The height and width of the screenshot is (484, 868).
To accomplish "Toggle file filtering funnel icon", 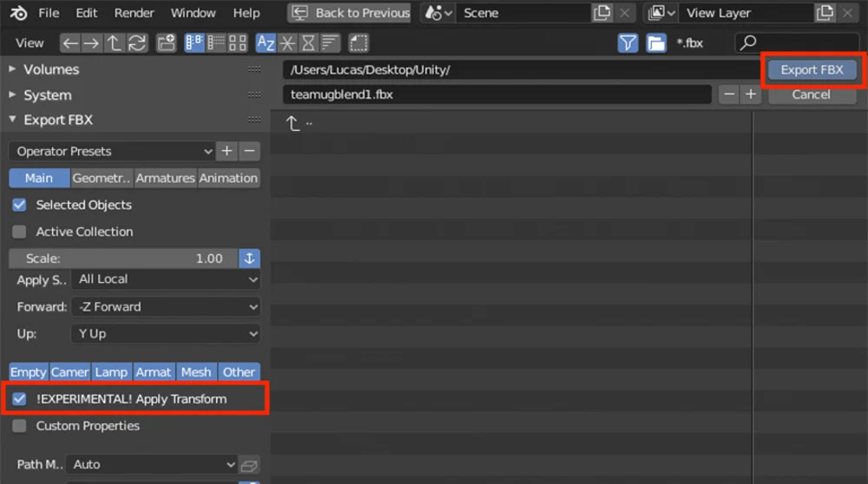I will (x=628, y=43).
